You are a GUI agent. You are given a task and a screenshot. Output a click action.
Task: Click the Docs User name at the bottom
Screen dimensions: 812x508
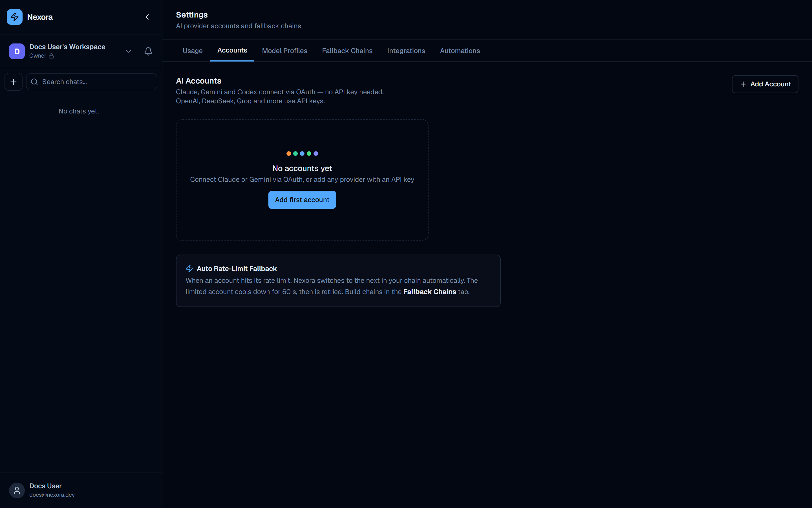45,486
